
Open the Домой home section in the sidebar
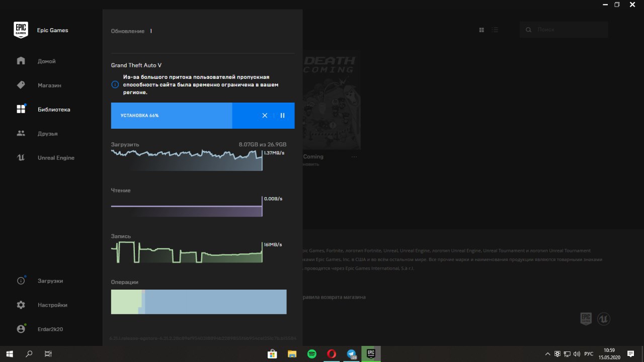click(x=46, y=61)
